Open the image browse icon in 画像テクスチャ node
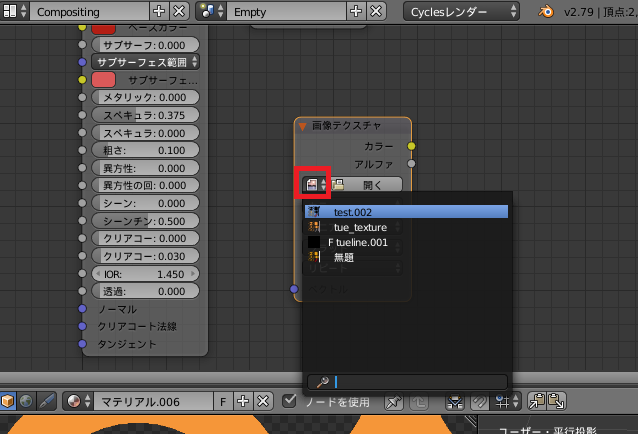Image resolution: width=638 pixels, height=434 pixels. [x=316, y=185]
